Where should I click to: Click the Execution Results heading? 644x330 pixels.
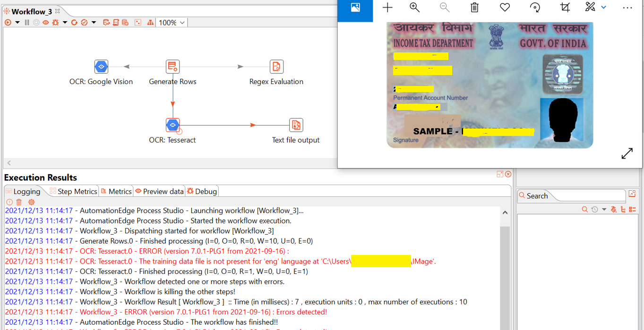pos(41,178)
